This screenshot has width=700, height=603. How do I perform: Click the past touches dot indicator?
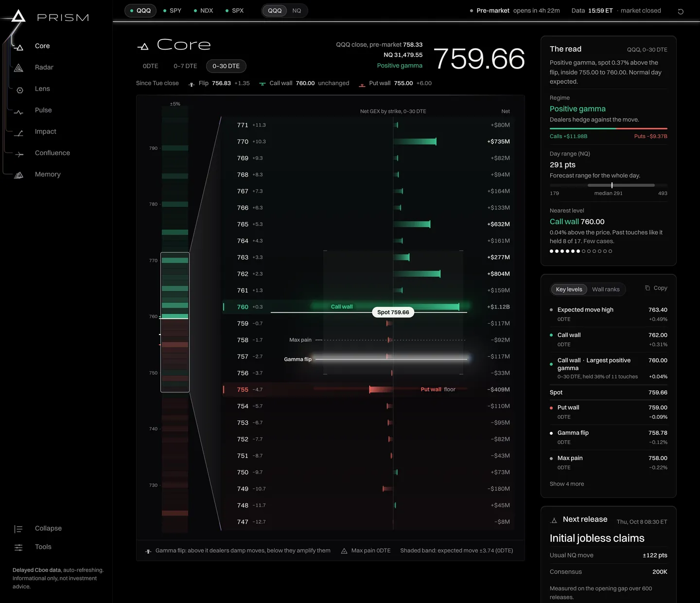tap(581, 251)
